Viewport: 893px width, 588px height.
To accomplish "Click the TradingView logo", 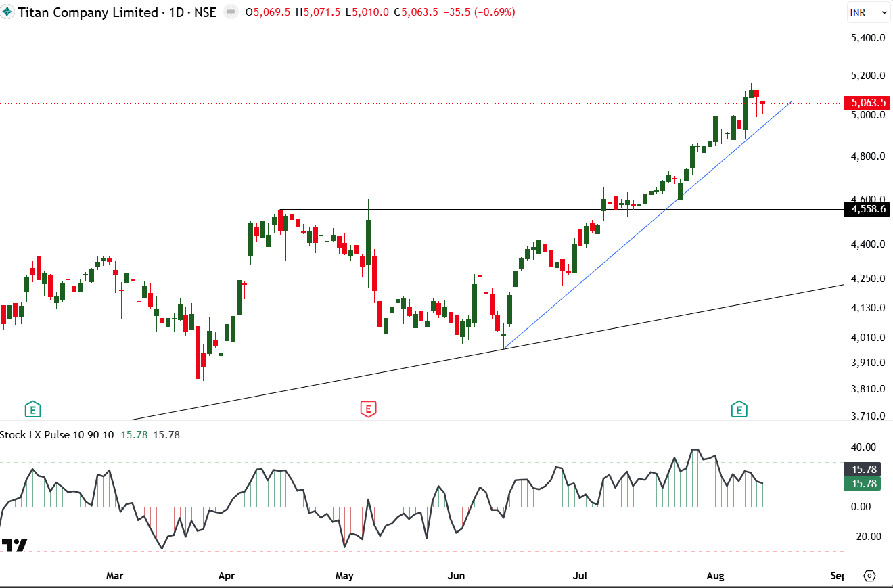I will [14, 545].
